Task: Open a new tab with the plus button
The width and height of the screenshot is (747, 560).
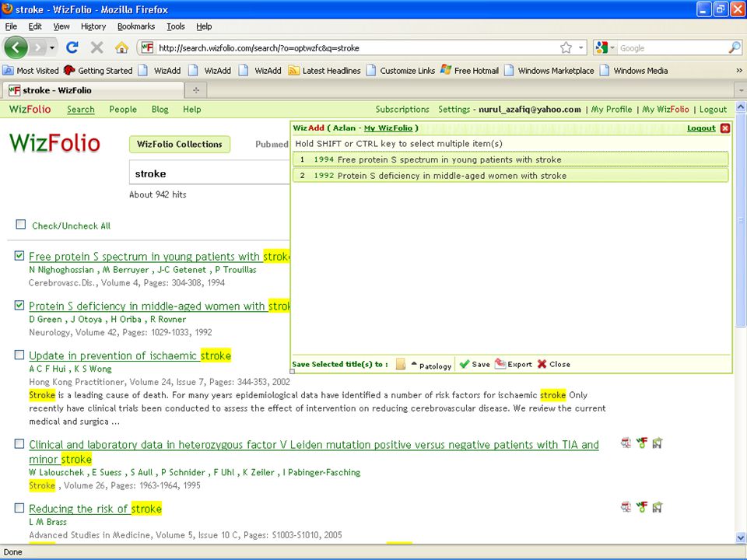Action: (x=196, y=90)
